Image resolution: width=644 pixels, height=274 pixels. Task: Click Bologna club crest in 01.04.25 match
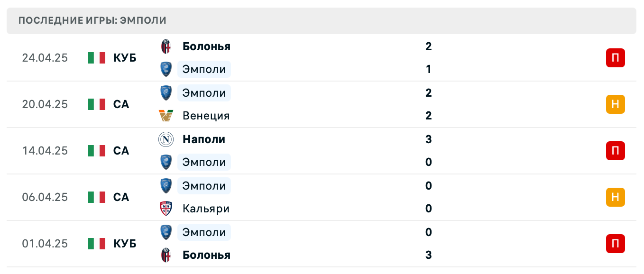(166, 255)
